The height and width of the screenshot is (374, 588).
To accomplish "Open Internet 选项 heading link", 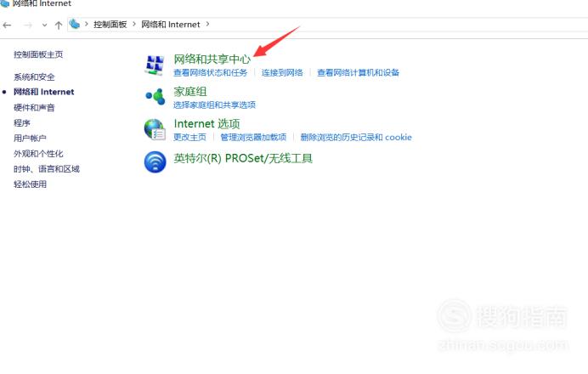I will coord(206,123).
